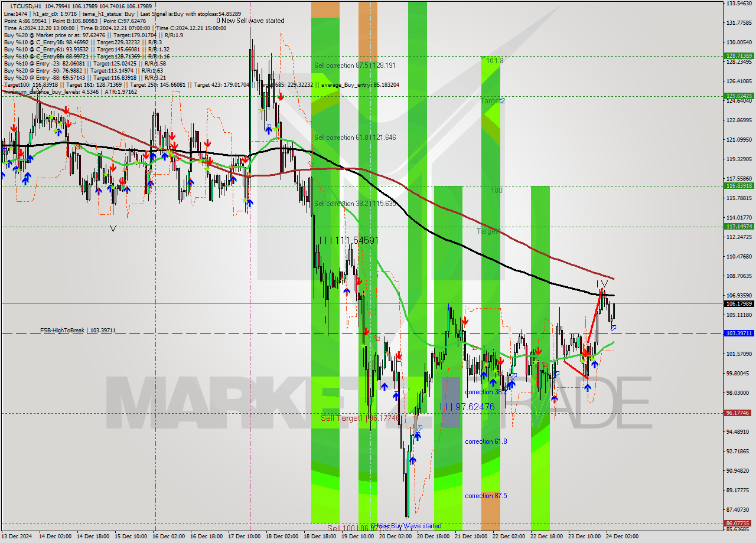Click the green 116.83918 price tag

tap(739, 186)
